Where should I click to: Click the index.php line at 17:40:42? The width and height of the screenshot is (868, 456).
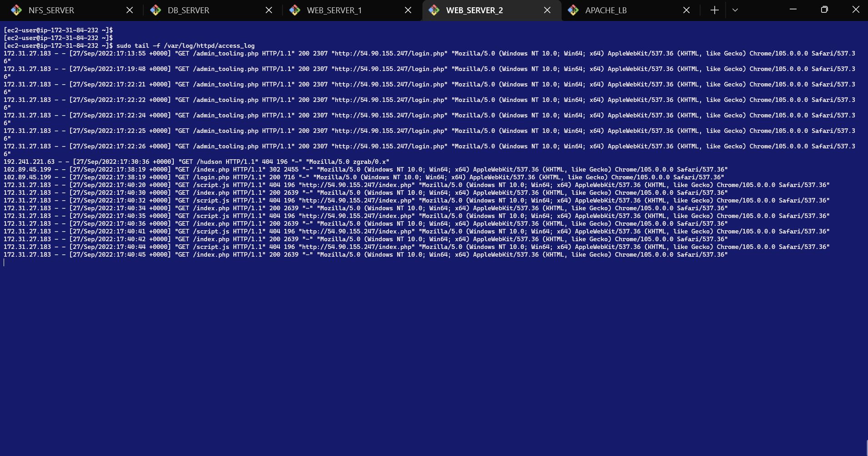click(366, 239)
